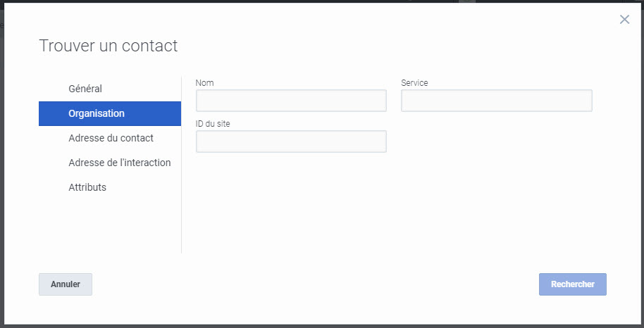
Task: Click the dark backdrop below the dialog
Action: tap(322, 327)
